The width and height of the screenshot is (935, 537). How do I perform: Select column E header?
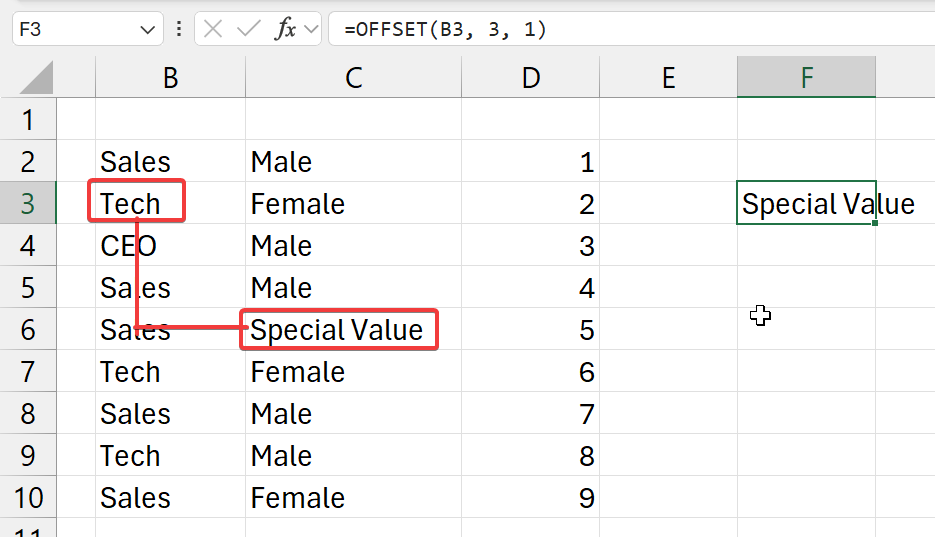tap(668, 78)
